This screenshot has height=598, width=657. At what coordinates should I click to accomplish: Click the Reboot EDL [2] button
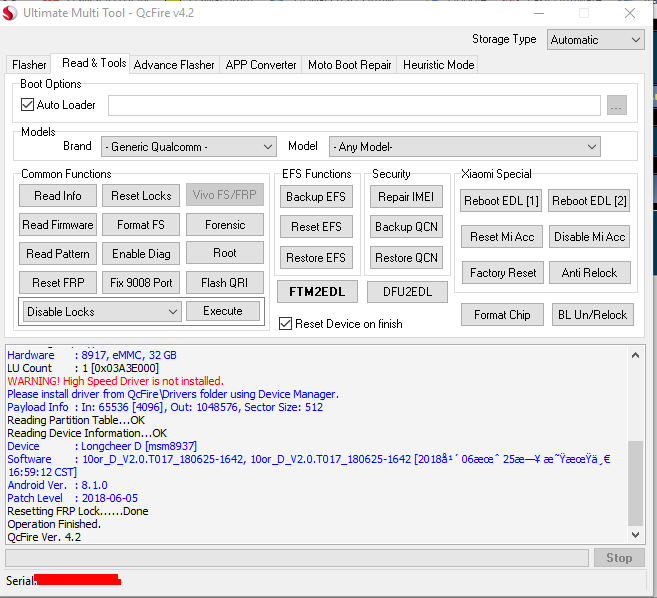pyautogui.click(x=589, y=201)
